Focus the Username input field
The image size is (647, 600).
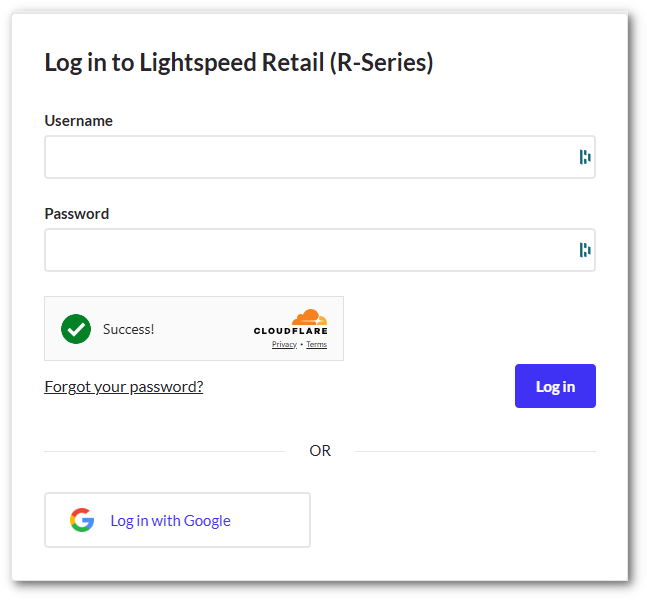pyautogui.click(x=305, y=157)
